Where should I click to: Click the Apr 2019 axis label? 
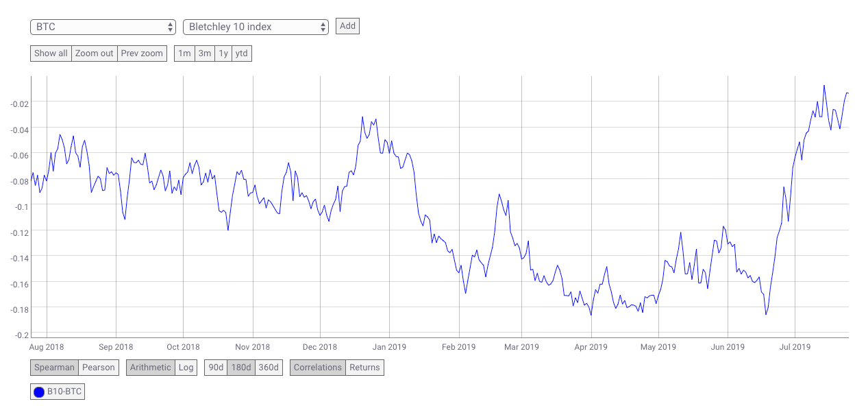tap(590, 347)
